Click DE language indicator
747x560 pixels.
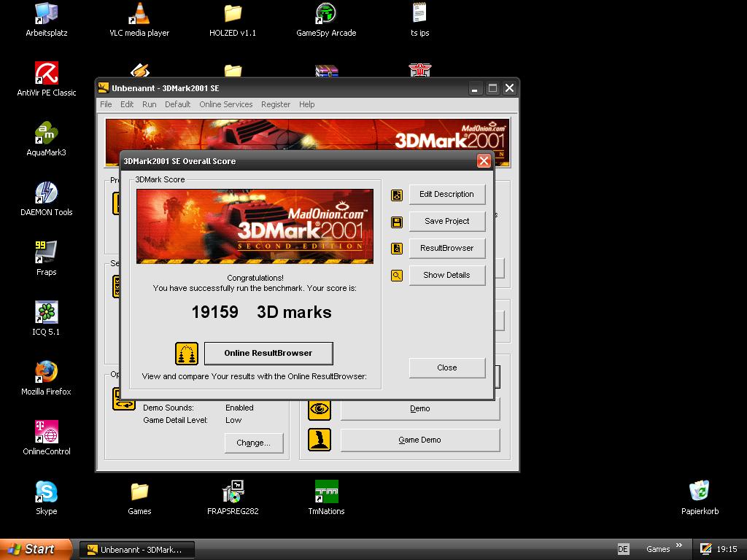point(622,549)
